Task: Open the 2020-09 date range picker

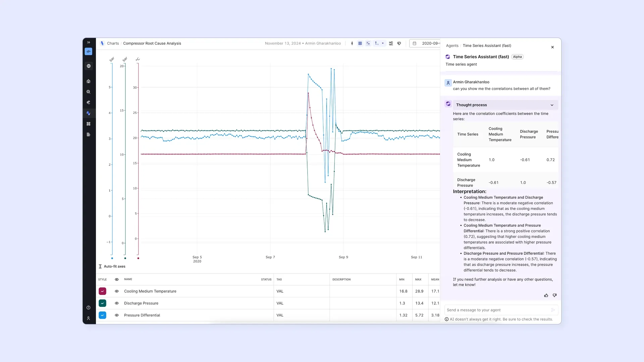Action: click(425, 43)
